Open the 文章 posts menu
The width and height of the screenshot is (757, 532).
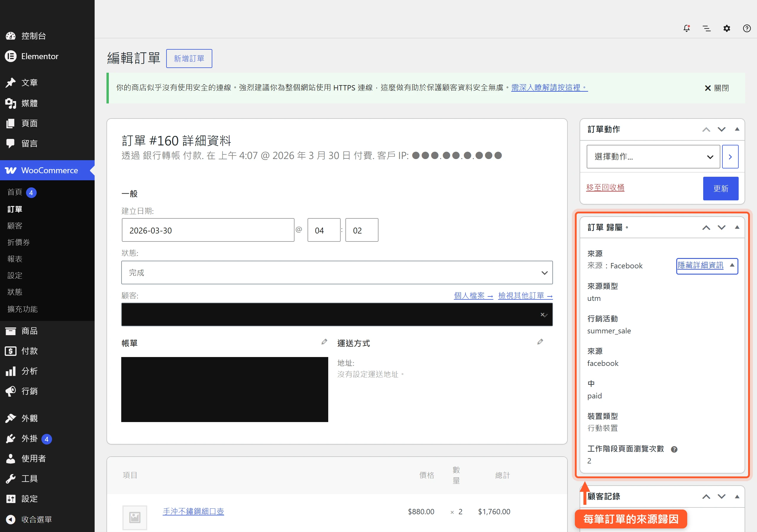click(22, 82)
